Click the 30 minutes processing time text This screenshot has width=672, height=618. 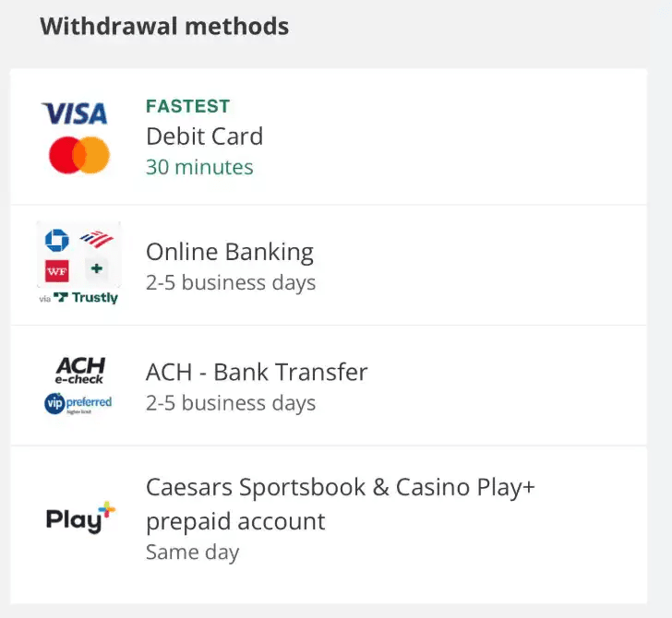click(199, 167)
